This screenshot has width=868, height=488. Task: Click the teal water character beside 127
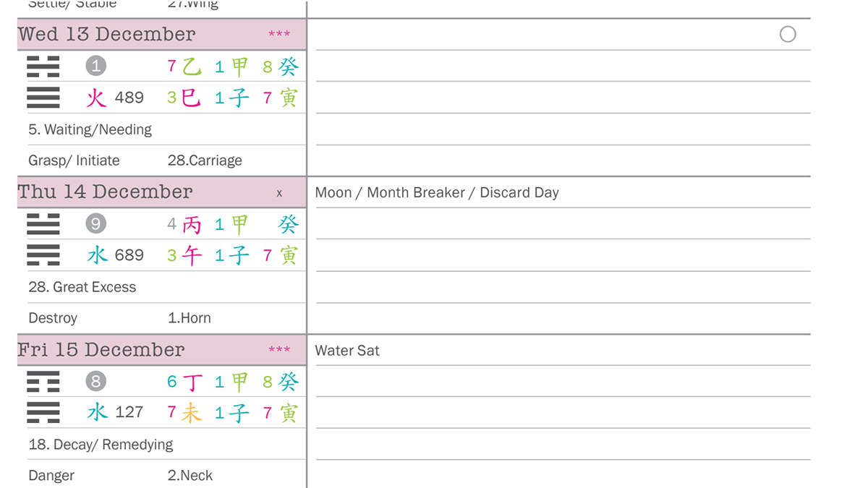click(x=97, y=412)
